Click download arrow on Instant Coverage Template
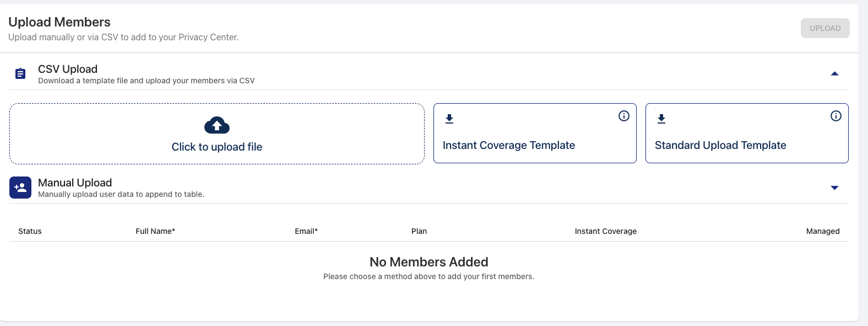Image resolution: width=868 pixels, height=326 pixels. 449,119
